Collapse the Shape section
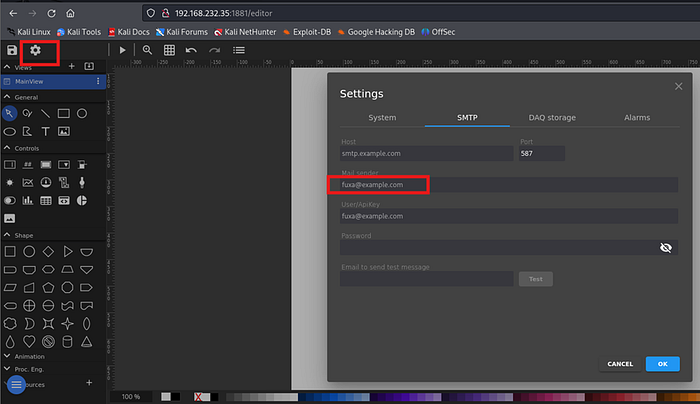The height and width of the screenshot is (404, 700). coord(7,235)
